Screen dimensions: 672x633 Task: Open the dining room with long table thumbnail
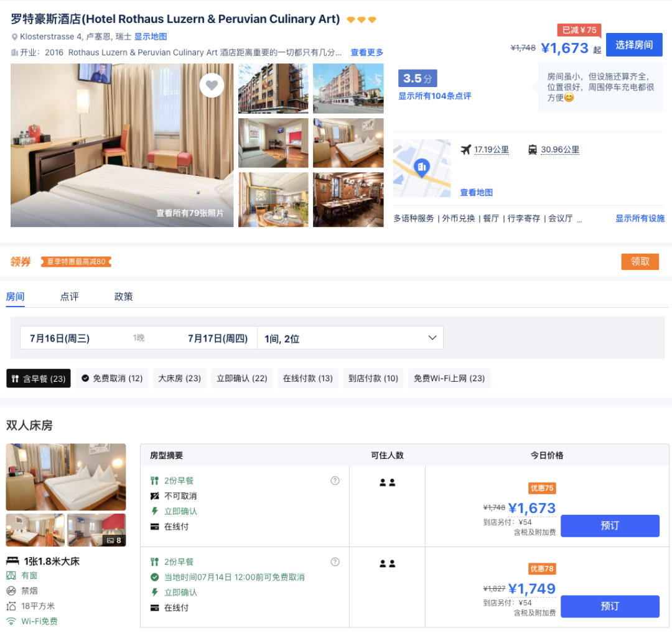348,200
